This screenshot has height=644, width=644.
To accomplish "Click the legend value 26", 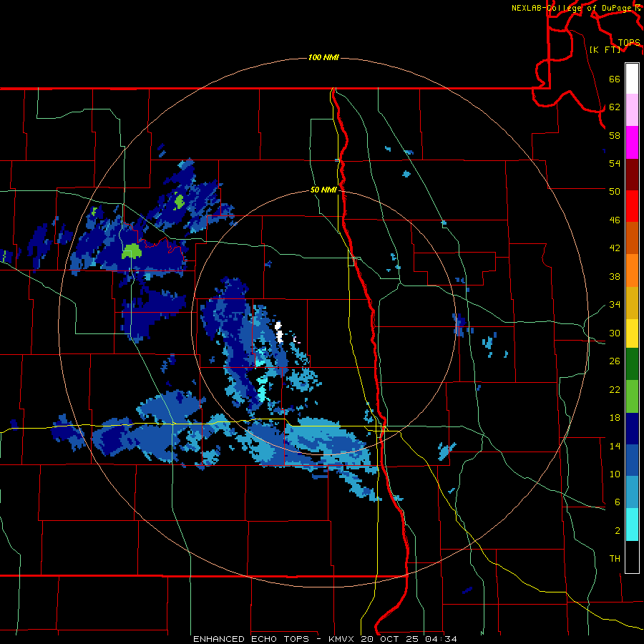I will click(x=615, y=361).
